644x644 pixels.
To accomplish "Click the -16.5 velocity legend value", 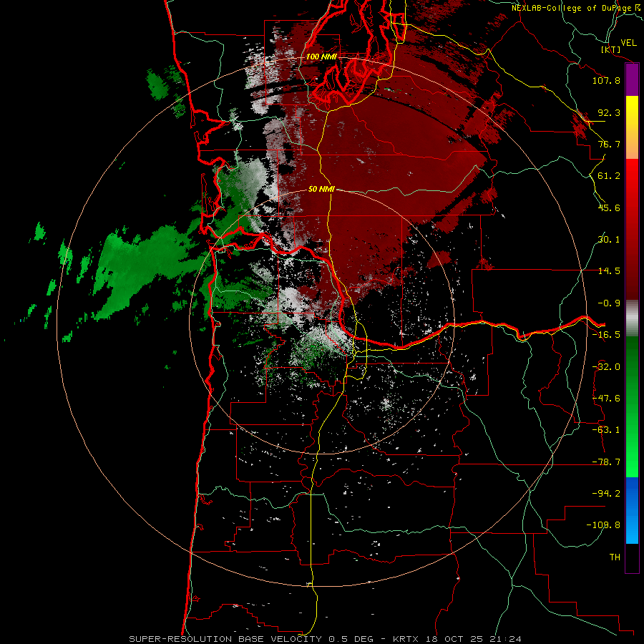I will (606, 335).
